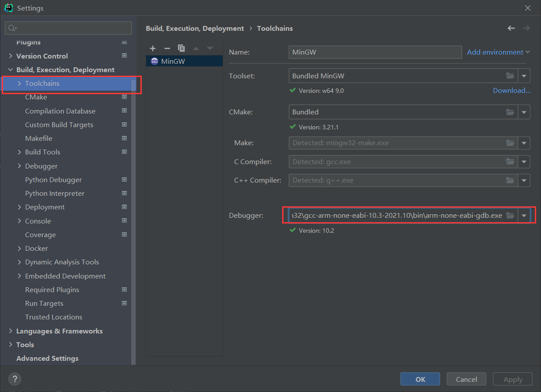Close the Settings dialog
The image size is (541, 392).
(528, 8)
